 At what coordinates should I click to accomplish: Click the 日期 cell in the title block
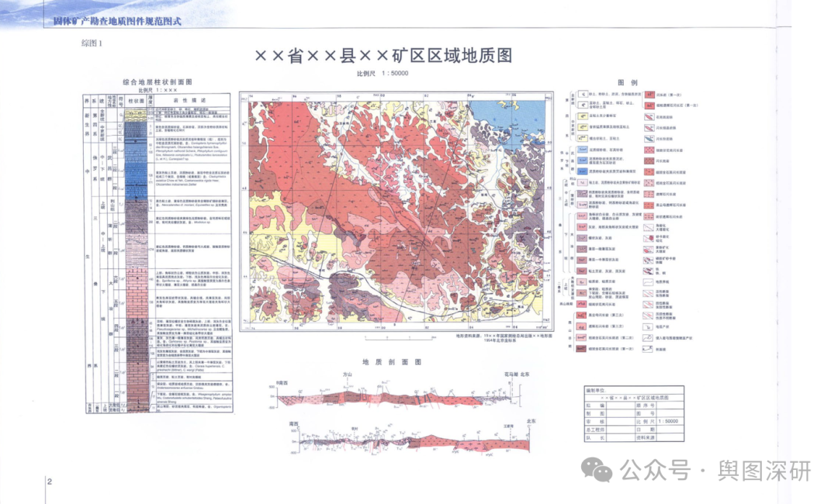(x=645, y=430)
